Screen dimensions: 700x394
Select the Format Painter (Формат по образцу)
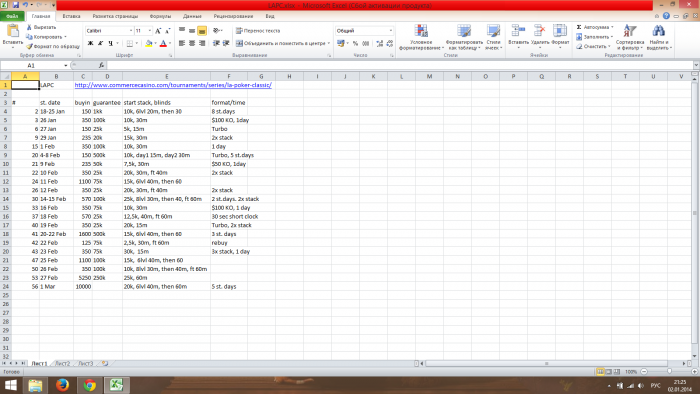coord(53,46)
